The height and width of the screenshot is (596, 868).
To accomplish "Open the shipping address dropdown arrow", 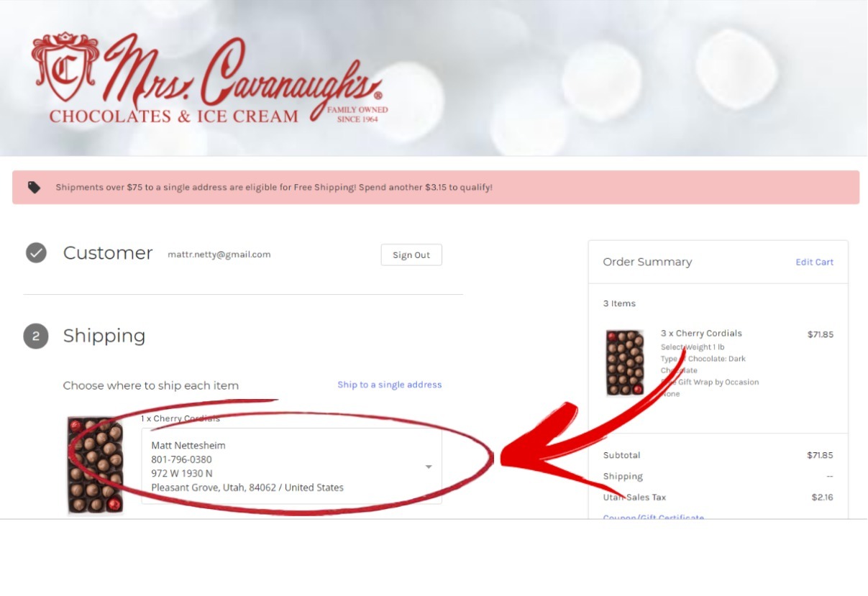I will [x=429, y=467].
